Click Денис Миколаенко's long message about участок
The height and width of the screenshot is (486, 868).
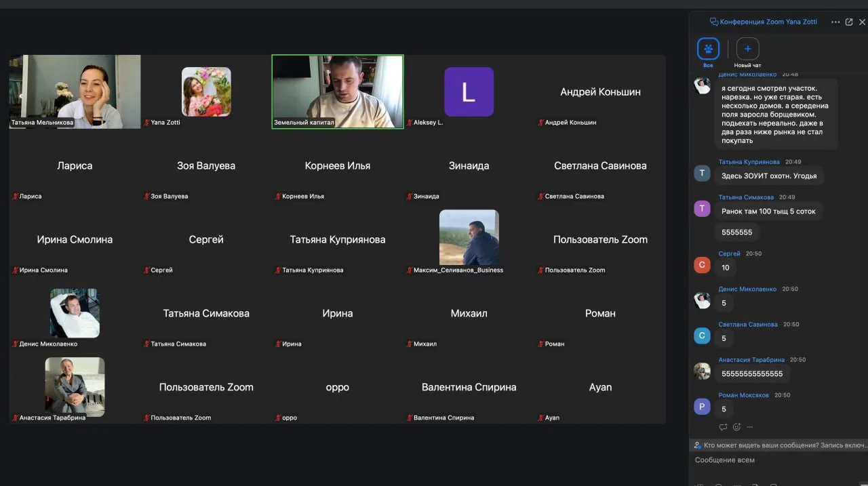pos(776,115)
